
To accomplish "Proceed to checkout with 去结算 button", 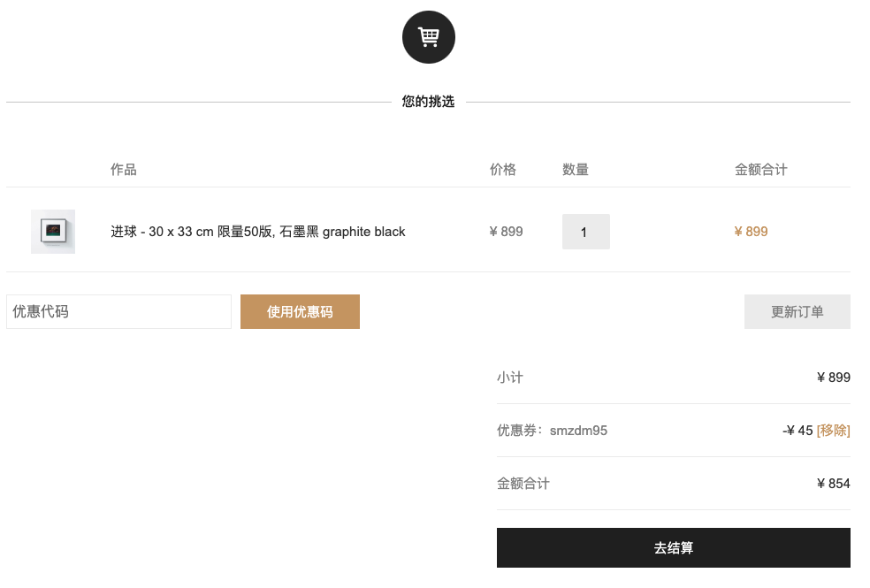I will tap(674, 547).
